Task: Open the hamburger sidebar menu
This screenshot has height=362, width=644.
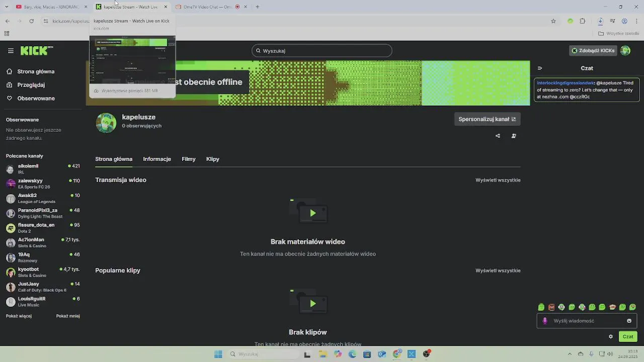Action: (x=11, y=51)
